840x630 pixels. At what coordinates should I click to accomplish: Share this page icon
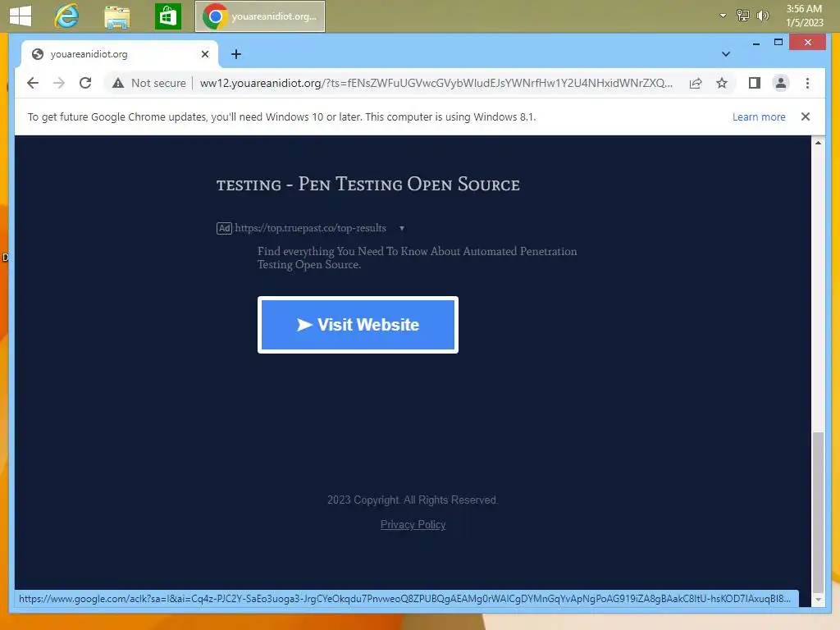696,83
